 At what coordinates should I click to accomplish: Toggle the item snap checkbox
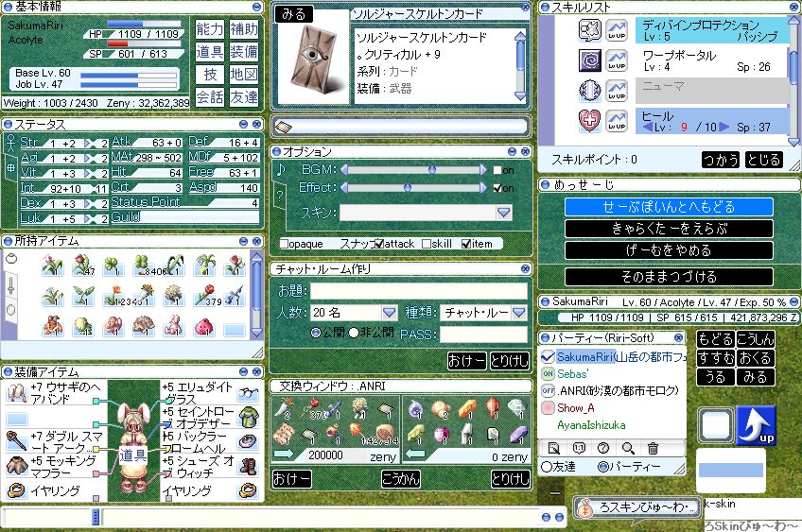pos(466,244)
